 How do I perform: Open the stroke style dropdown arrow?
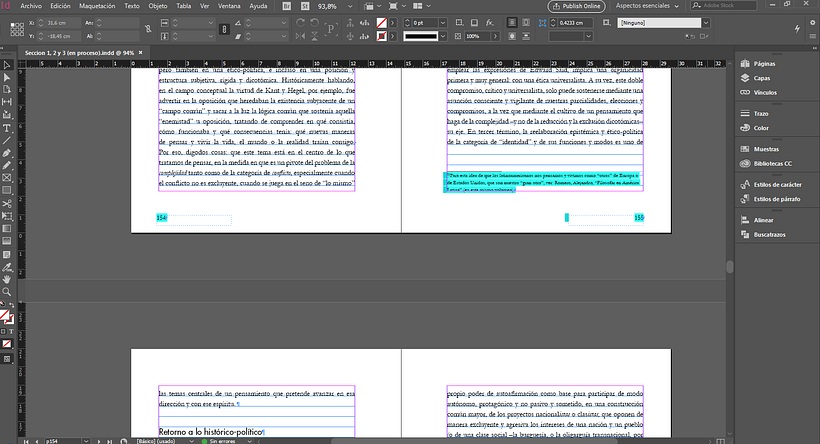[x=443, y=36]
